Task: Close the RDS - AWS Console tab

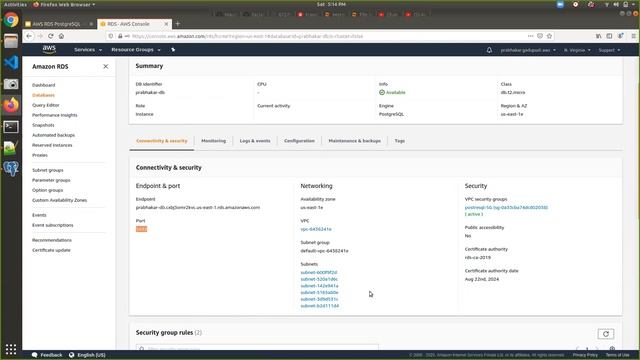Action: pyautogui.click(x=166, y=24)
